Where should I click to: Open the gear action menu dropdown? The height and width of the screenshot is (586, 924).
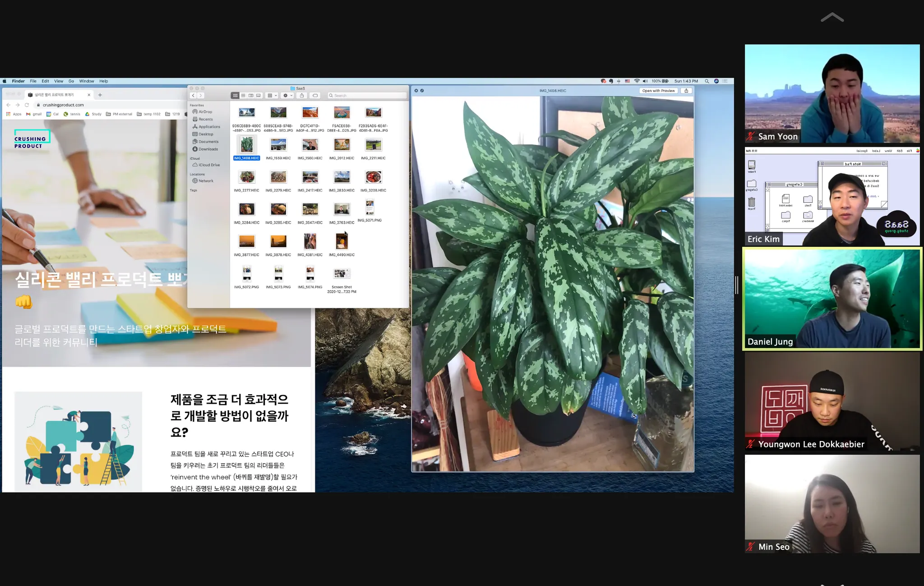(287, 95)
